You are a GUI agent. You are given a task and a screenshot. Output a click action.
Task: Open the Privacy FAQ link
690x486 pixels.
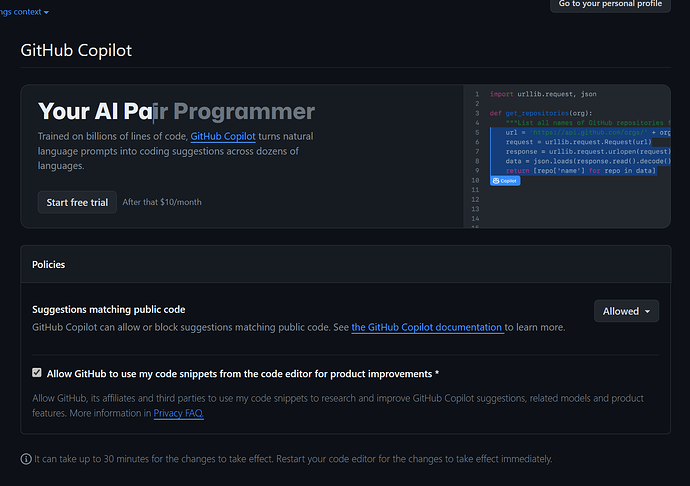tap(178, 413)
